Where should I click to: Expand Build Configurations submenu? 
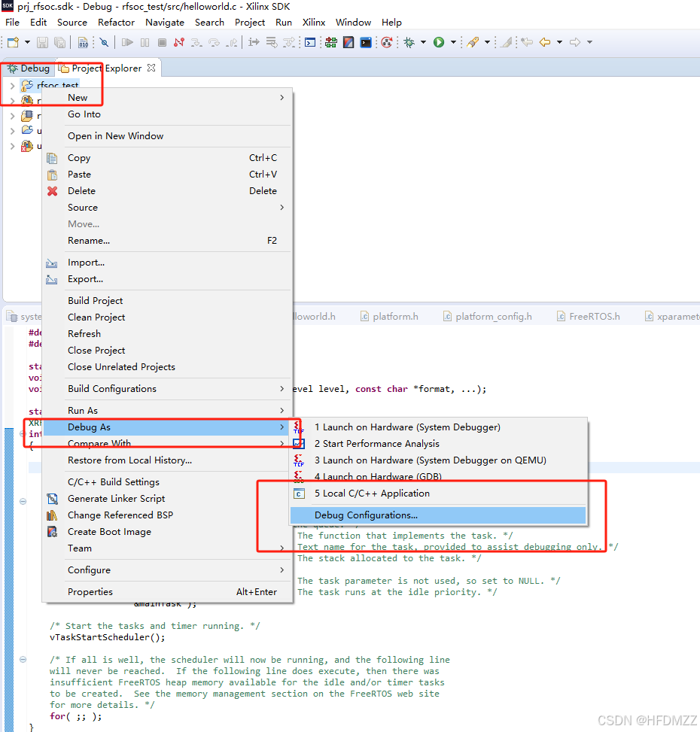[x=167, y=389]
